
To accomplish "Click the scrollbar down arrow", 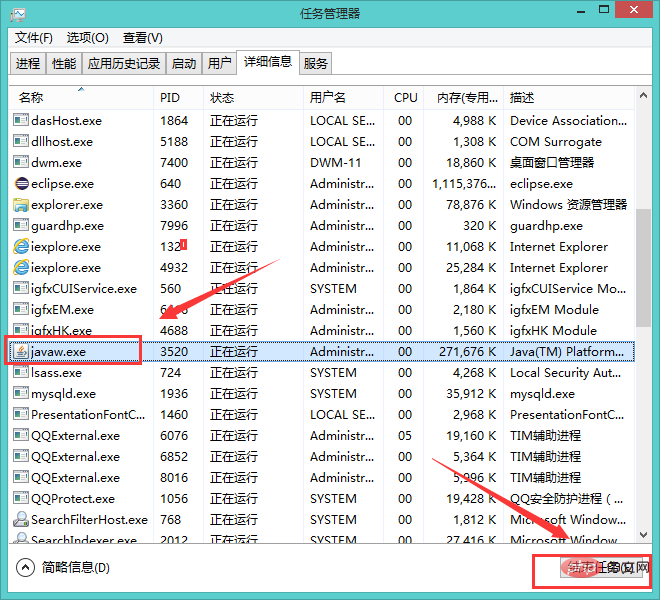I will coord(643,535).
